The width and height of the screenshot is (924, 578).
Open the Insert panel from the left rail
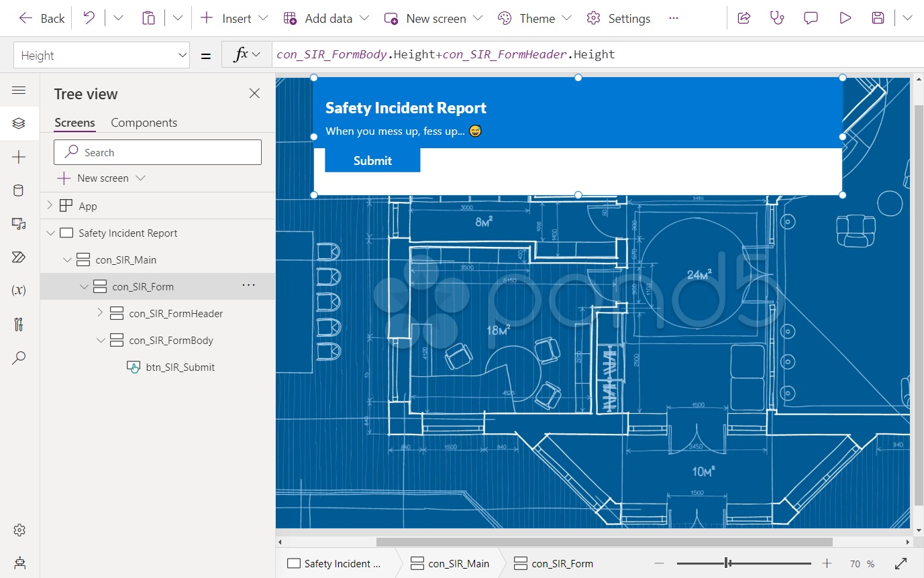tap(19, 156)
